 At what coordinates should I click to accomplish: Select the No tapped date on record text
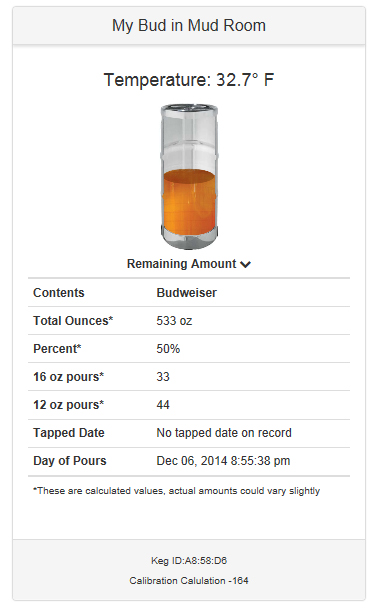pos(224,433)
